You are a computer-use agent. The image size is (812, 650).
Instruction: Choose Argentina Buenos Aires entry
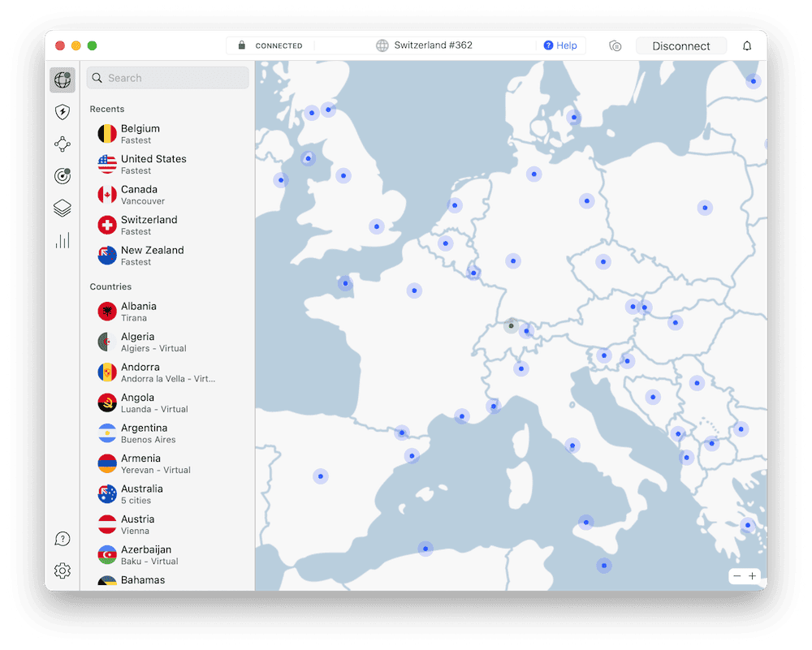coord(168,433)
